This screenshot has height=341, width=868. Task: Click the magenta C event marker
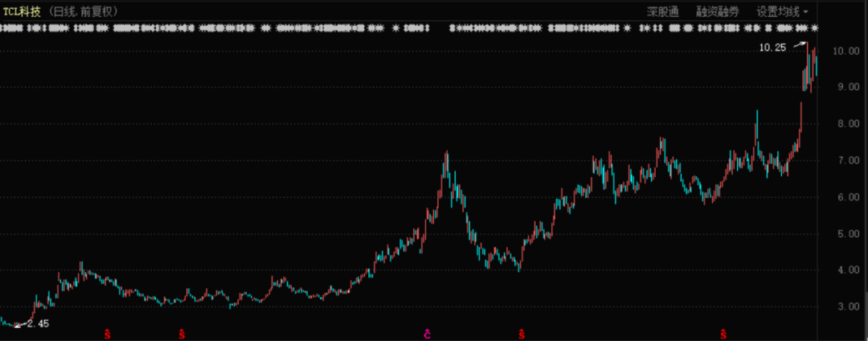pyautogui.click(x=428, y=332)
